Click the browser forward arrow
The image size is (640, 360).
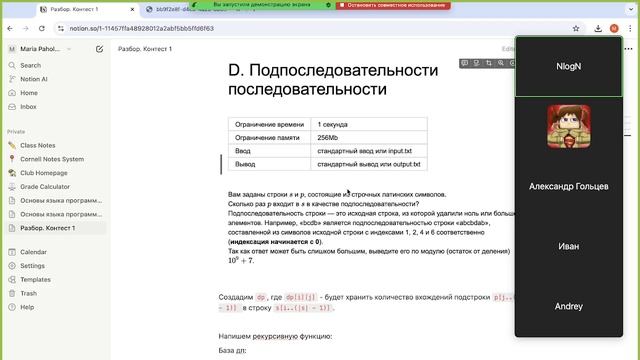click(x=26, y=29)
